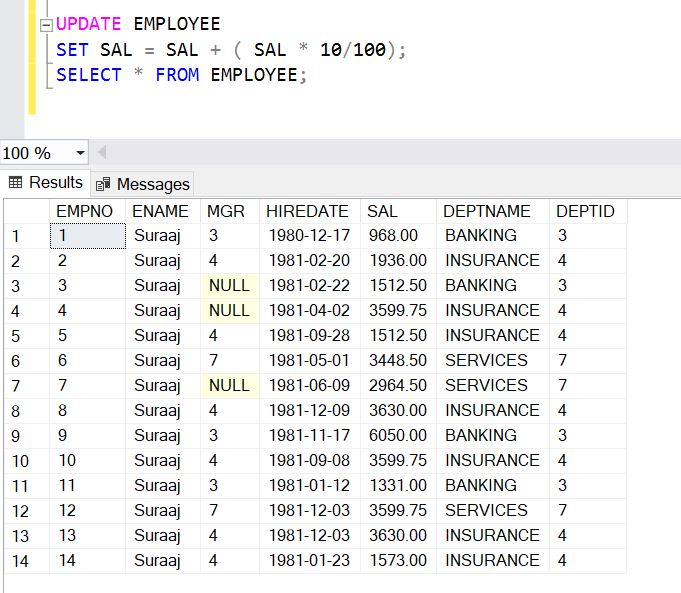Image resolution: width=681 pixels, height=593 pixels.
Task: Click the SET keyword in the query
Action: pyautogui.click(x=73, y=50)
